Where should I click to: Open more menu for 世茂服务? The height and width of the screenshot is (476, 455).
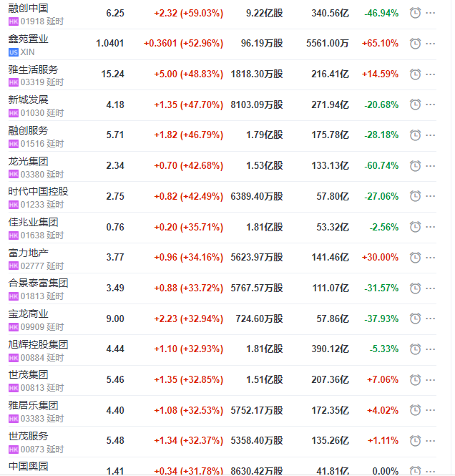(431, 441)
